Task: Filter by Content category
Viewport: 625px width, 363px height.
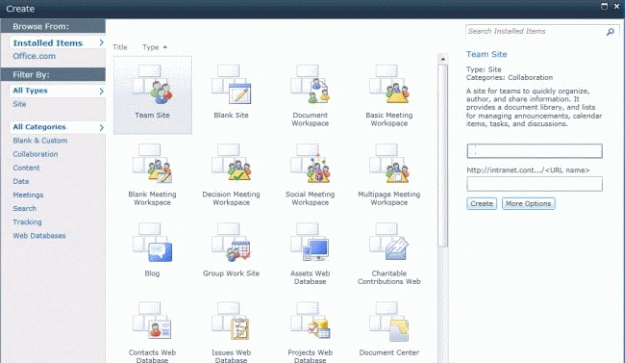Action: (x=26, y=168)
